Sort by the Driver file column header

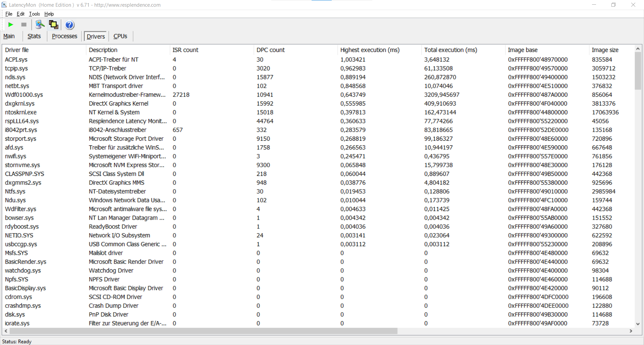(x=44, y=50)
